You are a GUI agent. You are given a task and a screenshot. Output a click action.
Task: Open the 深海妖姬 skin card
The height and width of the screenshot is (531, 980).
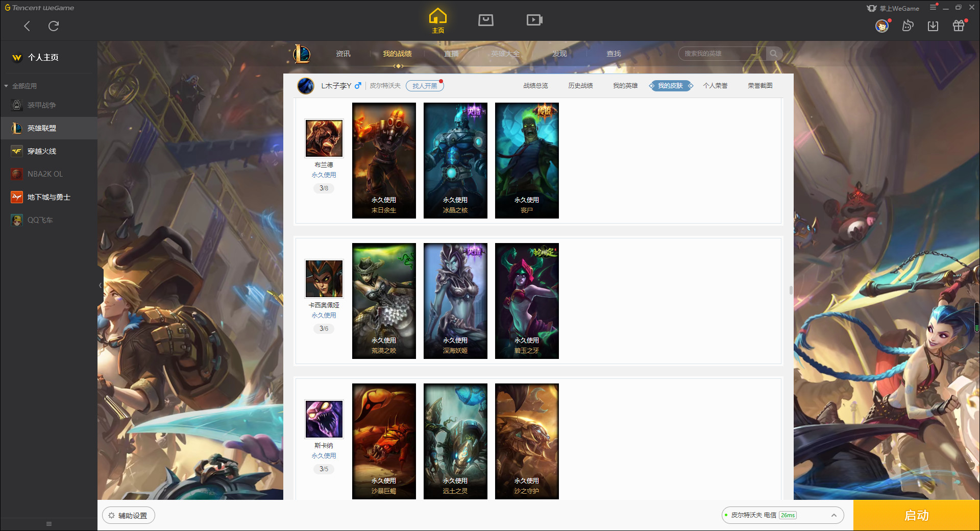tap(455, 301)
